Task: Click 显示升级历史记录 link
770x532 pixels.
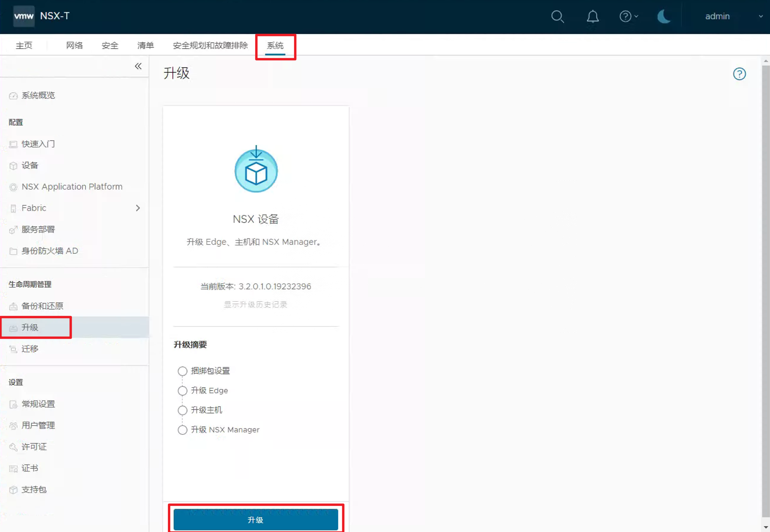Action: pyautogui.click(x=255, y=304)
